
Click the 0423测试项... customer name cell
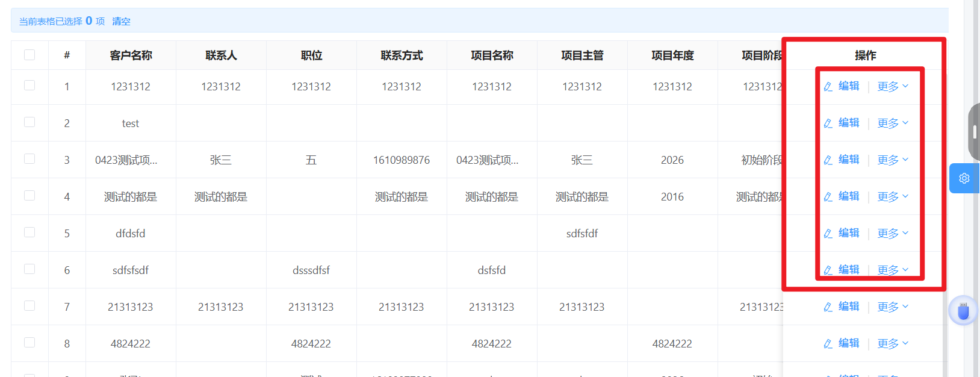pyautogui.click(x=126, y=160)
